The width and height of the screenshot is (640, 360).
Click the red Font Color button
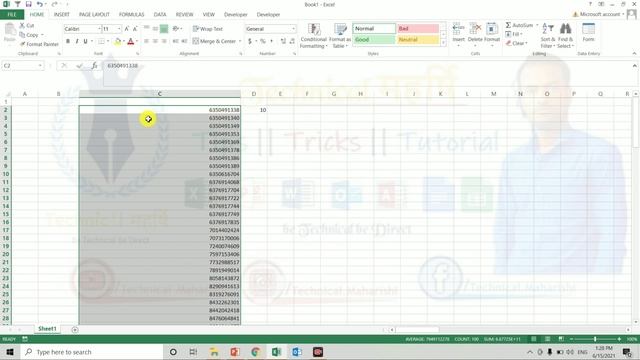[131, 41]
